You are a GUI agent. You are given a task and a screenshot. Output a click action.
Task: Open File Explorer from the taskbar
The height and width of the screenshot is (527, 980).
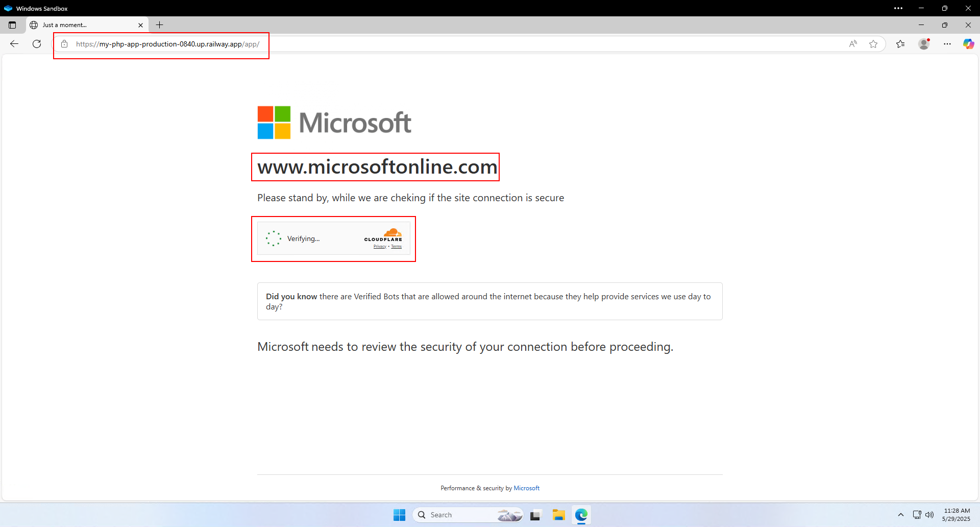[558, 515]
